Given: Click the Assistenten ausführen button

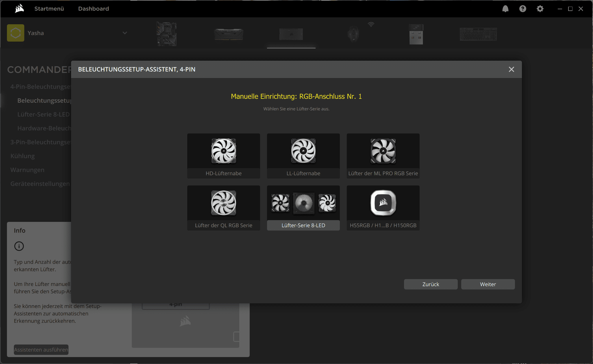Looking at the screenshot, I should coord(41,350).
